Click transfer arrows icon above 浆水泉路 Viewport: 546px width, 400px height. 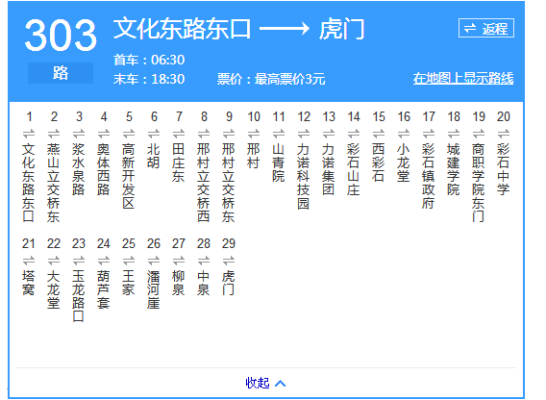79,133
